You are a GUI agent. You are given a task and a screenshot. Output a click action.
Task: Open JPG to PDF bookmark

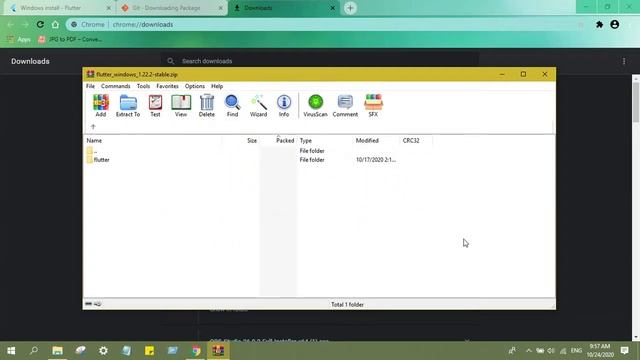[70, 39]
